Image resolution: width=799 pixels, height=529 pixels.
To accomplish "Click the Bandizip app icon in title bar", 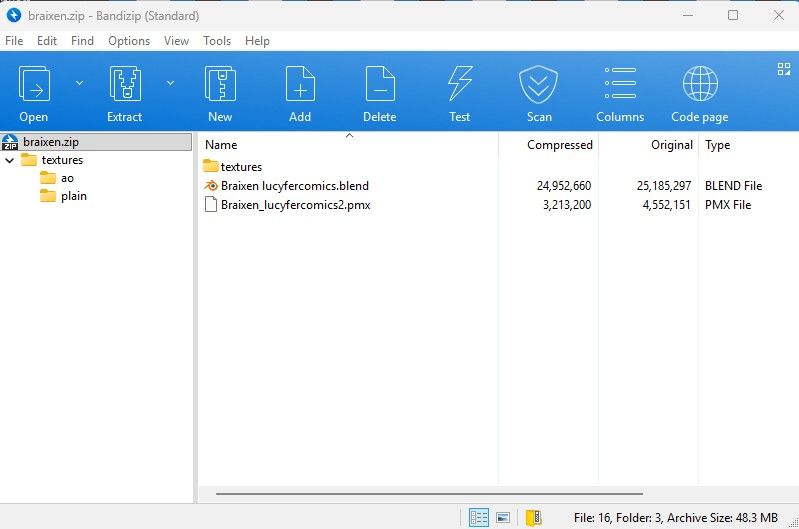I will pyautogui.click(x=14, y=15).
